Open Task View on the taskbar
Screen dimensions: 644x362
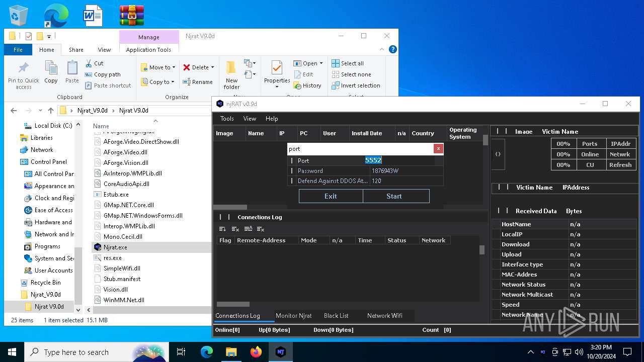point(181,352)
